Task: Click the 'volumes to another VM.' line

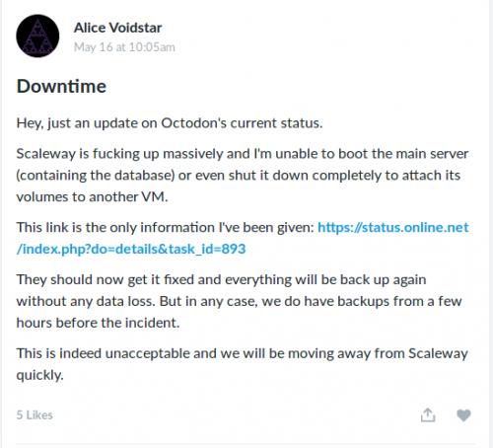Action: point(92,197)
